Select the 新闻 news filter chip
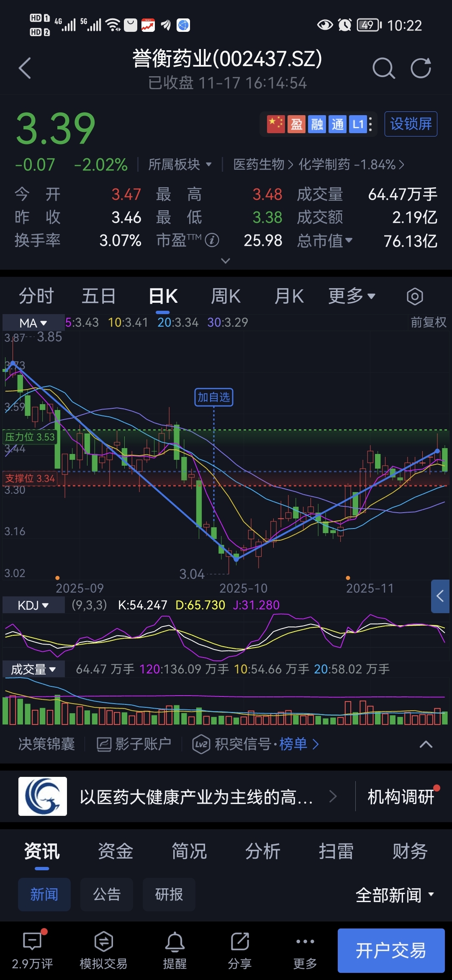Screen dimensions: 452x980 click(44, 895)
